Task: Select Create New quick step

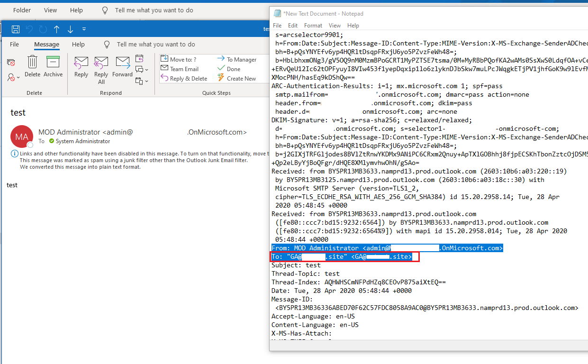Action: 236,78
